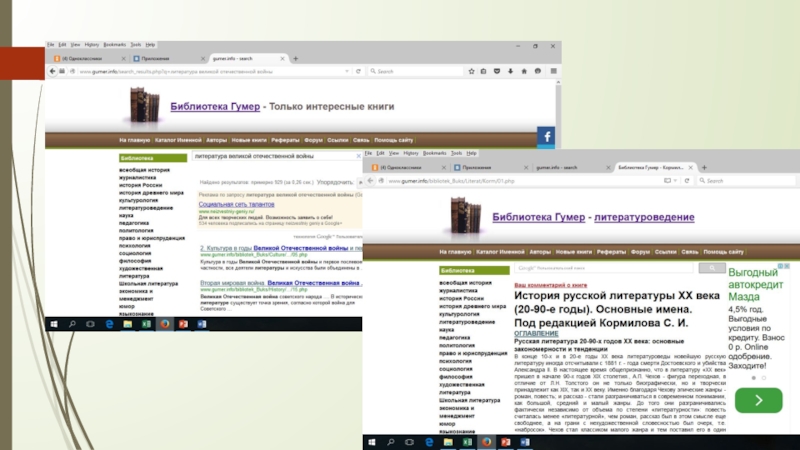This screenshot has height=450, width=800.
Task: Click book stack logo on left Gumer page
Action: 144,105
